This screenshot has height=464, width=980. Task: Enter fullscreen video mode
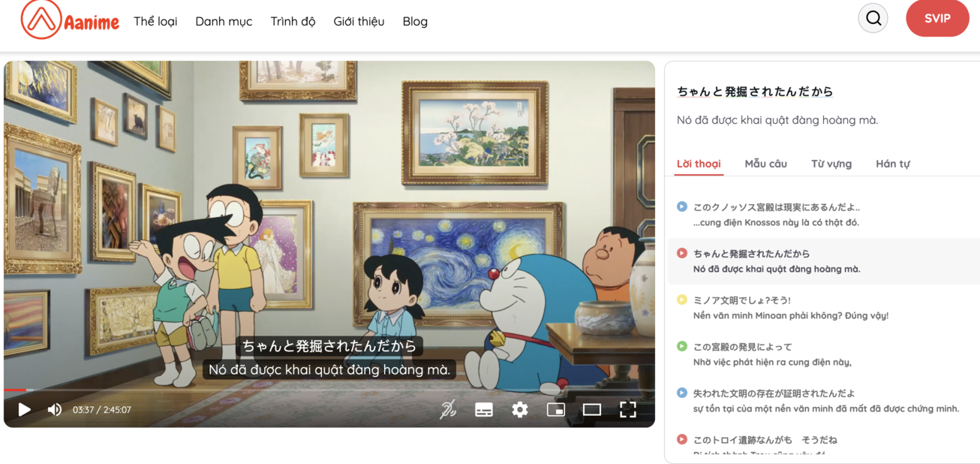tap(629, 410)
